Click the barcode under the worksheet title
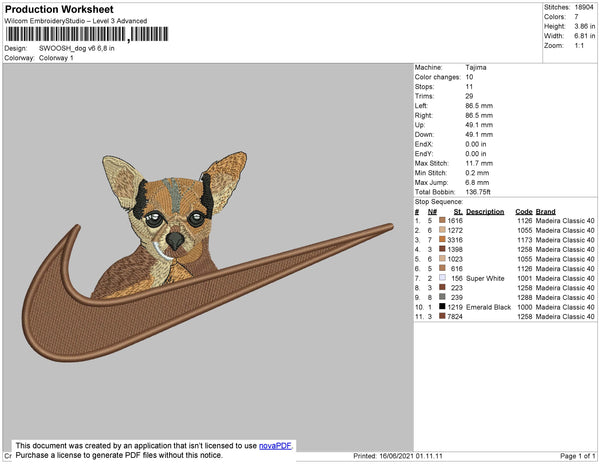600x464 pixels. coord(86,34)
